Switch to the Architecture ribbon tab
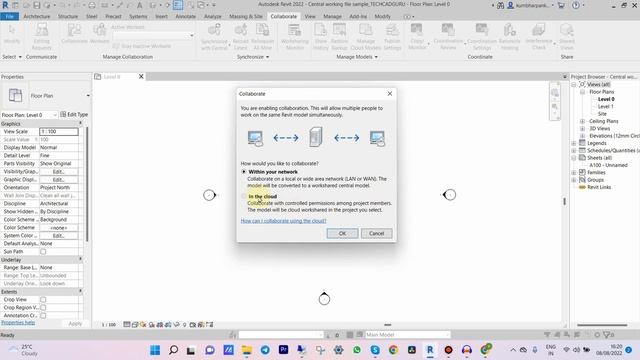 [x=37, y=16]
